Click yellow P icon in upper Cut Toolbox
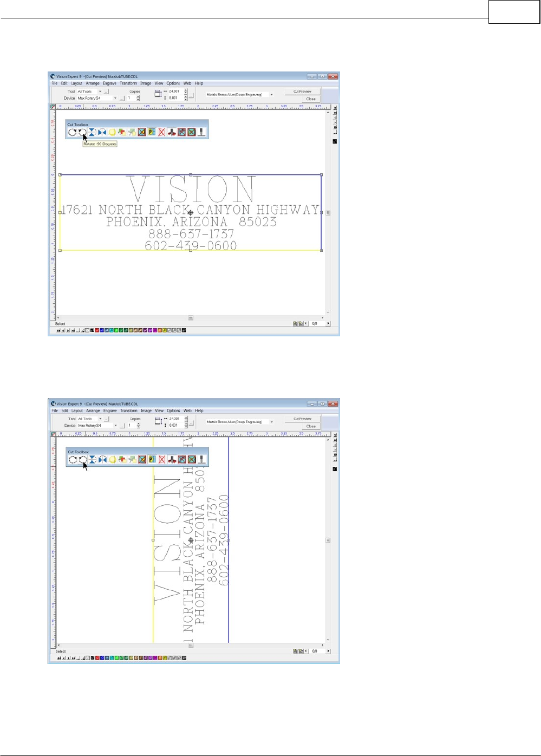The height and width of the screenshot is (756, 541). click(151, 132)
